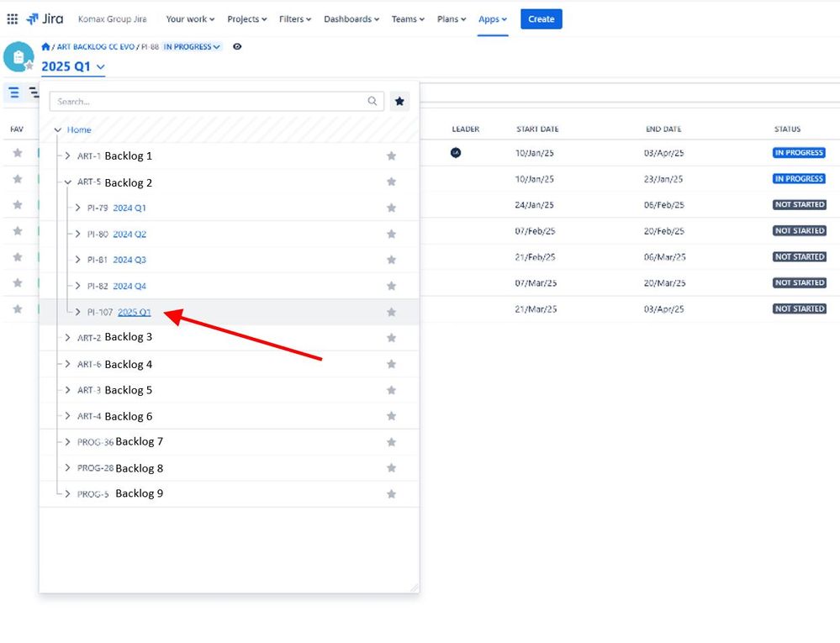
Task: Click the Home link in tree
Action: coord(79,129)
